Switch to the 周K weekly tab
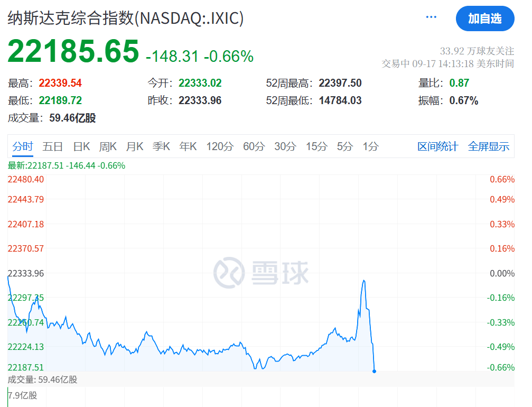 108,146
